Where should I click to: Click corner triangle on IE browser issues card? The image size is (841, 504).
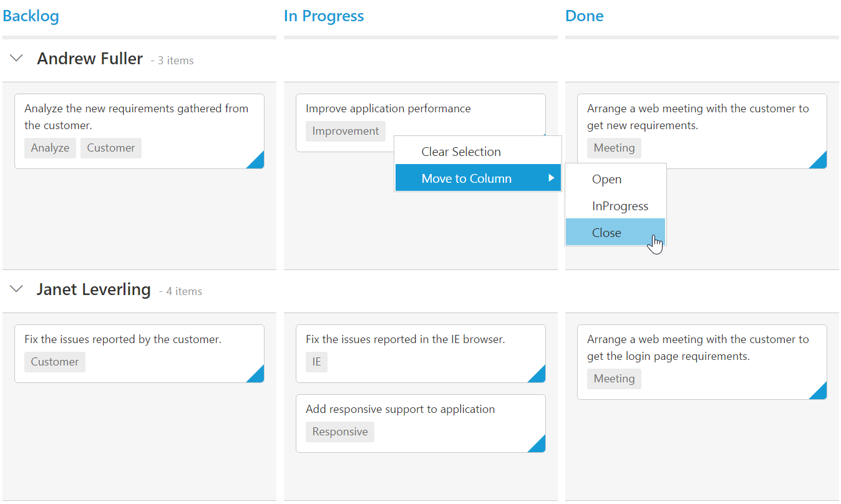pos(539,376)
